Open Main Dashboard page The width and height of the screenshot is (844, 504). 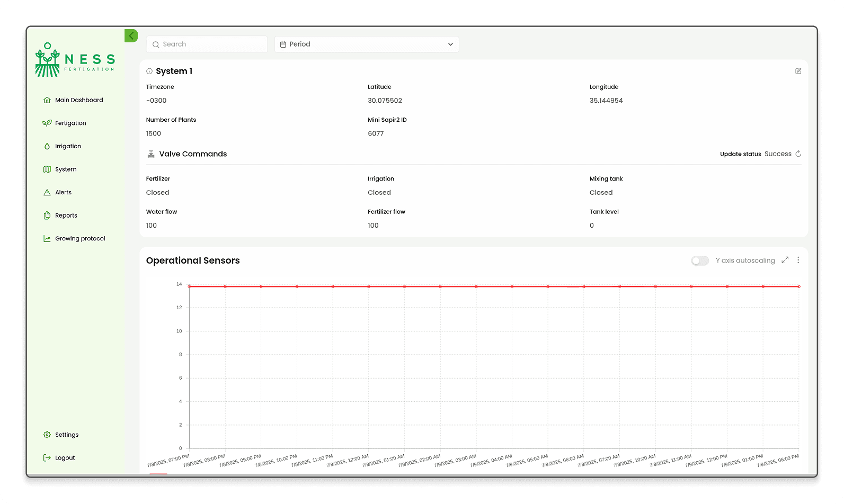79,100
